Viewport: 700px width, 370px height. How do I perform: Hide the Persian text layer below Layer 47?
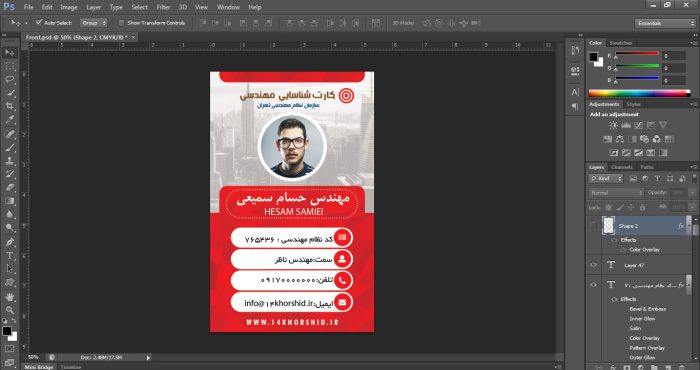click(593, 285)
